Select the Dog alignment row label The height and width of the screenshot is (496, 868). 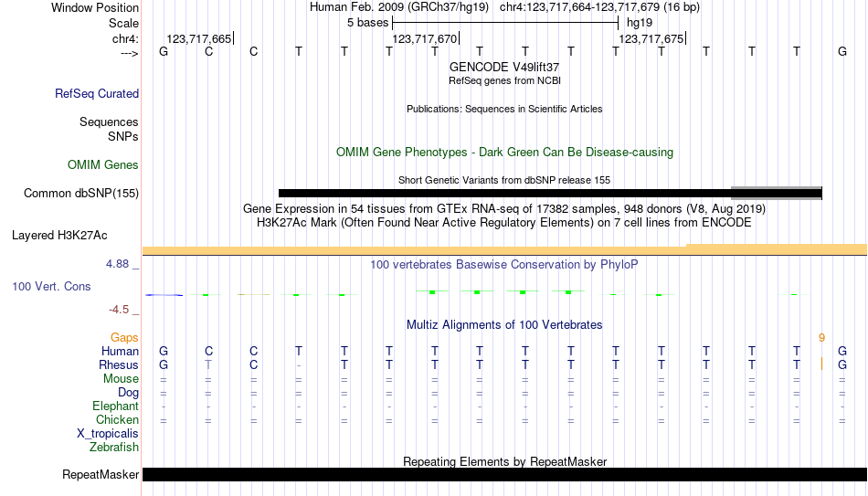click(x=129, y=393)
